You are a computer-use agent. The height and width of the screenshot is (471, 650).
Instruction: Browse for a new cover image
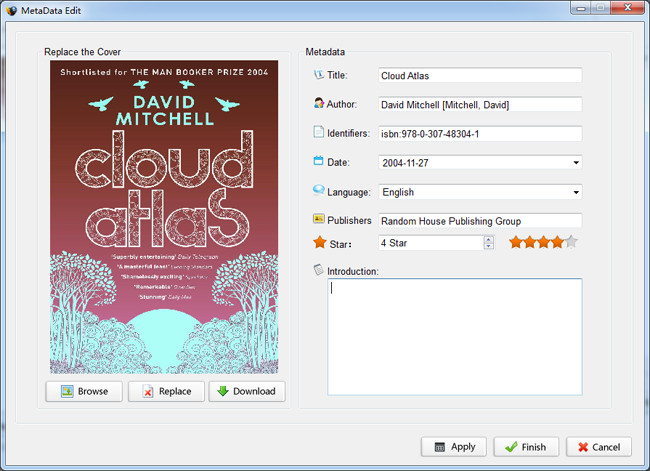[x=84, y=391]
